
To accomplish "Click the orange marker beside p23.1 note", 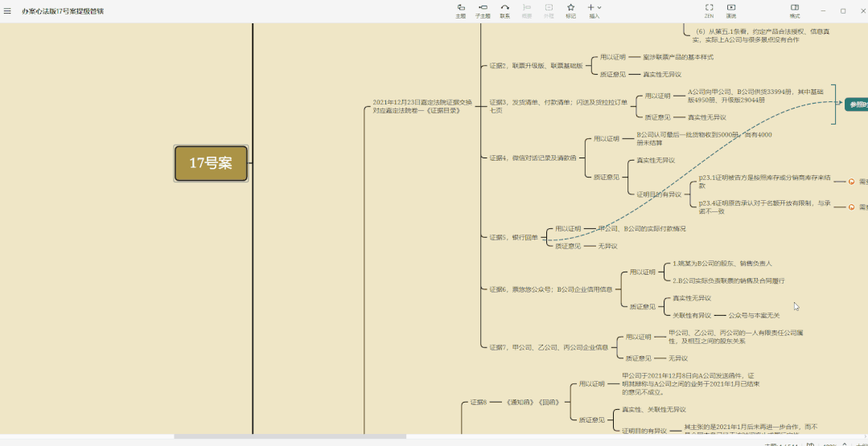I will (851, 182).
